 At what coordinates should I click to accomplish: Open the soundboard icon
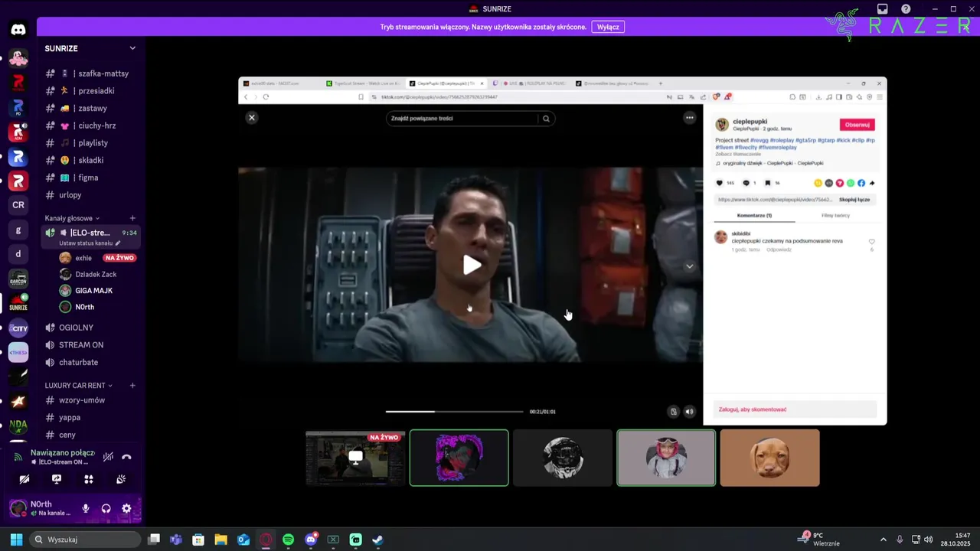pyautogui.click(x=121, y=479)
